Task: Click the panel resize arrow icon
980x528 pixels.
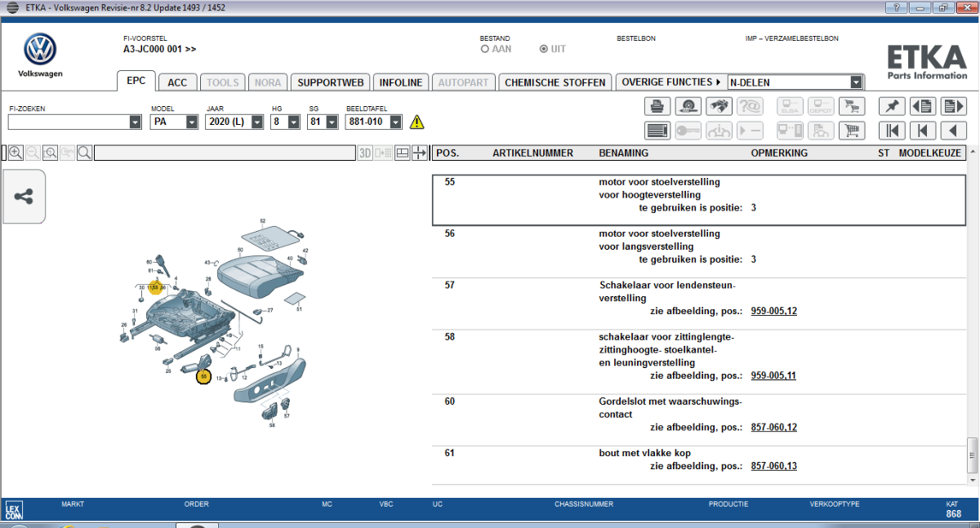Action: coord(421,153)
